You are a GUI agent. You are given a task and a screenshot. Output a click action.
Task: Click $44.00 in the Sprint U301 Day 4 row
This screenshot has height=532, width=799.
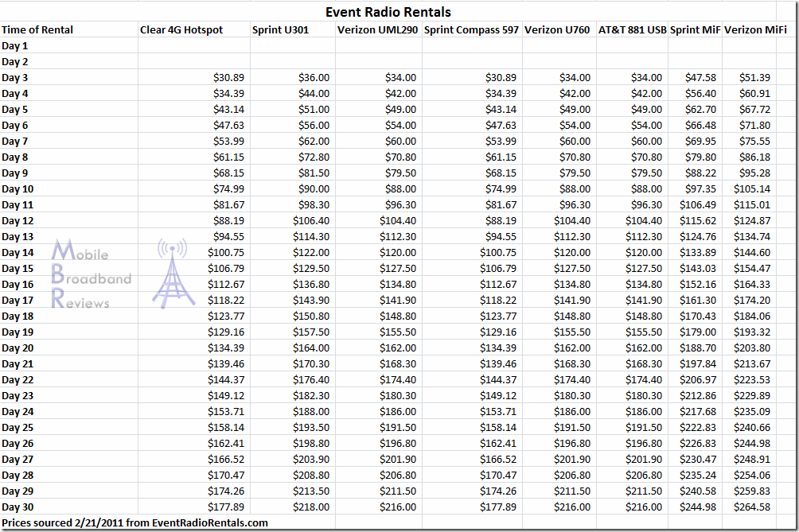[x=314, y=93]
